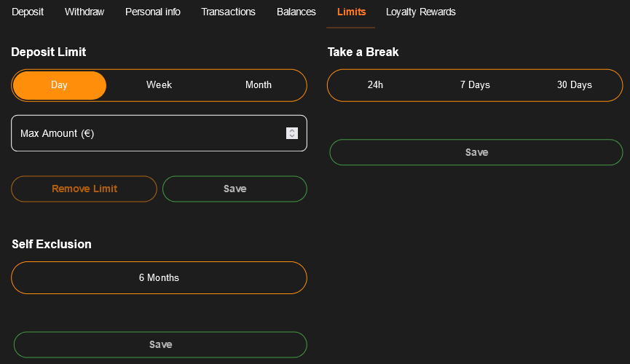Save the deposit limit
The width and height of the screenshot is (630, 364).
click(235, 189)
